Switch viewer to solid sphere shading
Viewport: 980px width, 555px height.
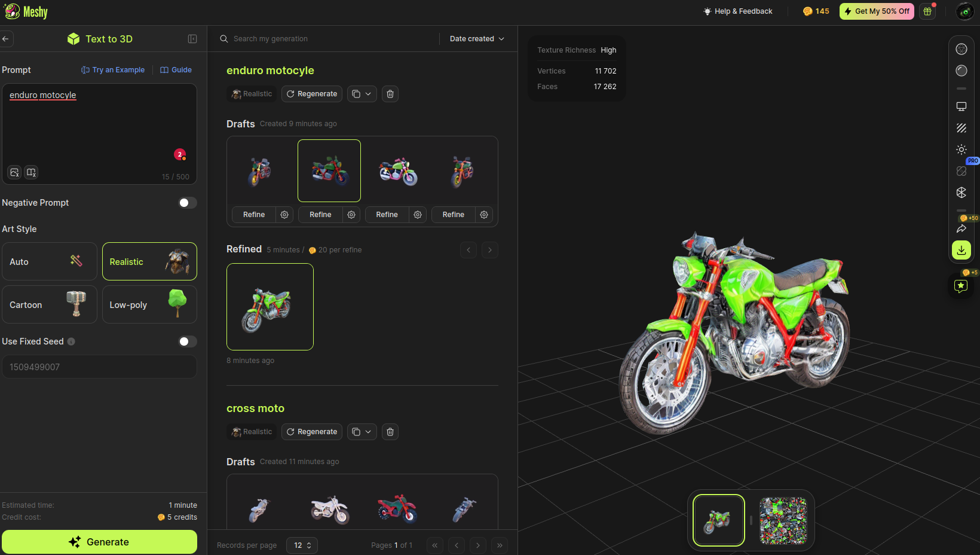point(961,71)
